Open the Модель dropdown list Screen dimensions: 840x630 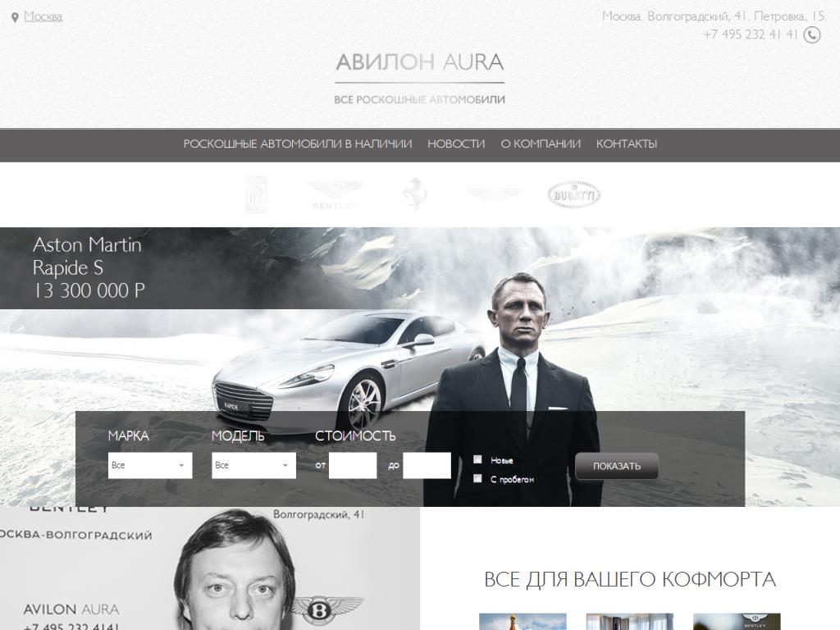coord(254,465)
